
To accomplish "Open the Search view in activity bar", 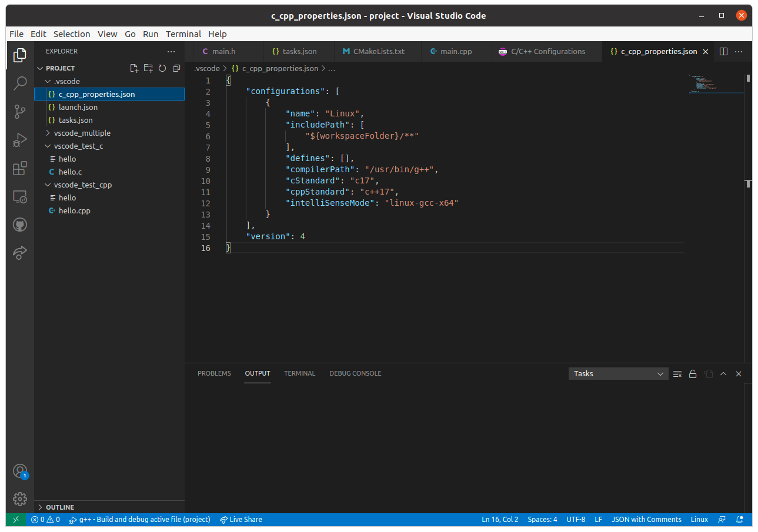I will tap(20, 83).
